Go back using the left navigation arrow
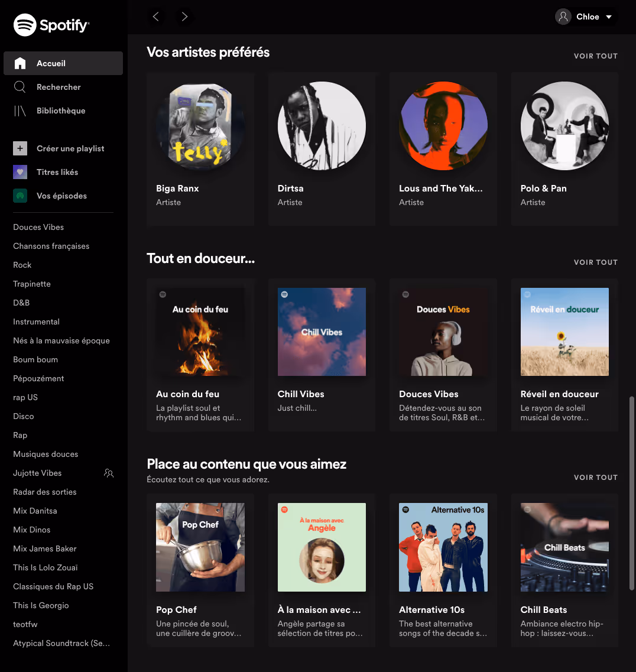The image size is (636, 672). [x=155, y=17]
